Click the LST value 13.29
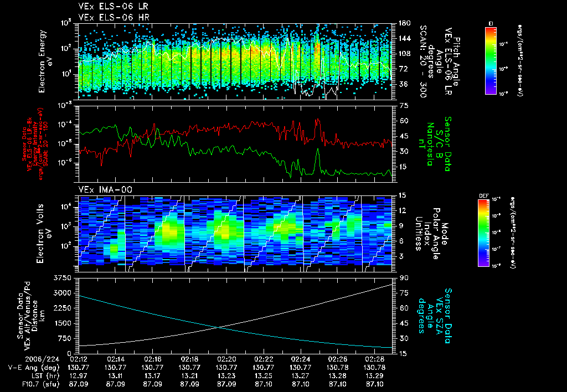Screen dimensions: 567x392 [374, 376]
